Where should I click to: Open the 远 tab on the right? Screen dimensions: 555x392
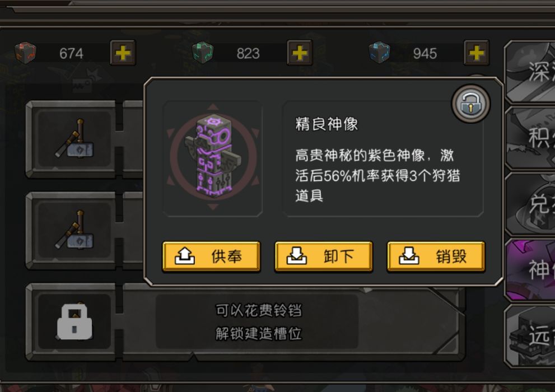click(530, 336)
